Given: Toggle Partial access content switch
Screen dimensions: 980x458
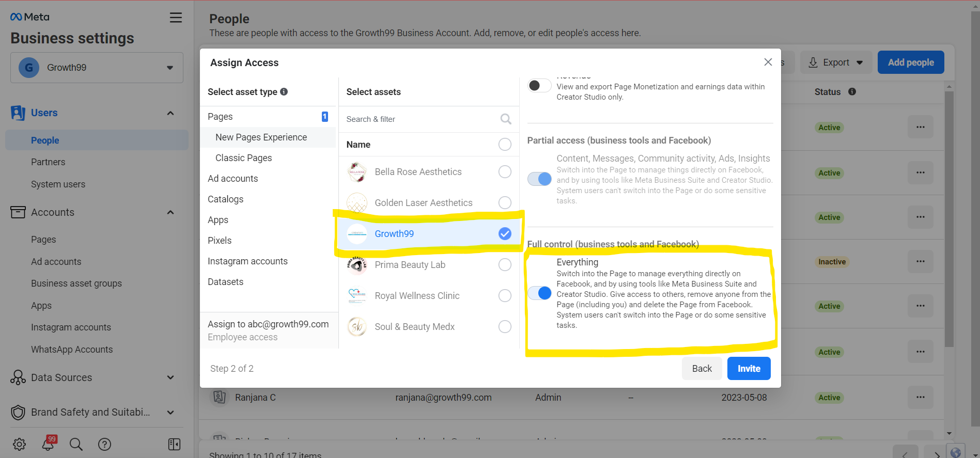Looking at the screenshot, I should (539, 179).
